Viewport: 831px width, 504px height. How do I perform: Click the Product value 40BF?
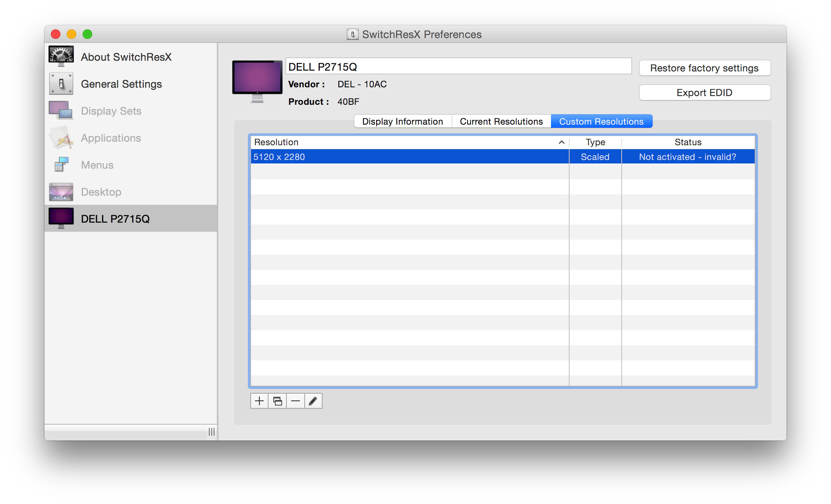pos(348,102)
